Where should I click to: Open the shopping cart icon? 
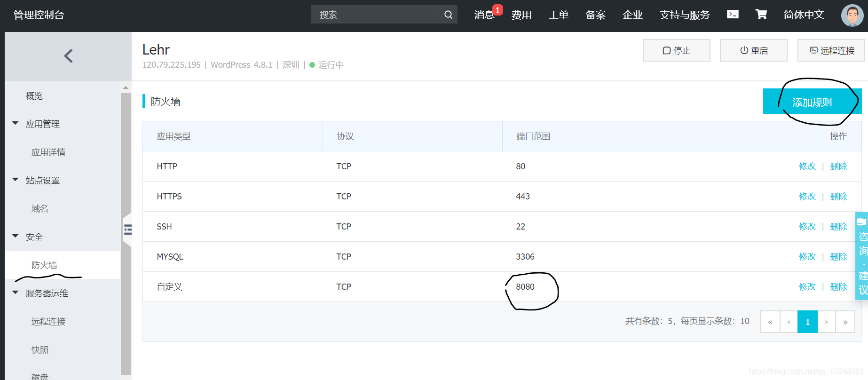point(761,15)
